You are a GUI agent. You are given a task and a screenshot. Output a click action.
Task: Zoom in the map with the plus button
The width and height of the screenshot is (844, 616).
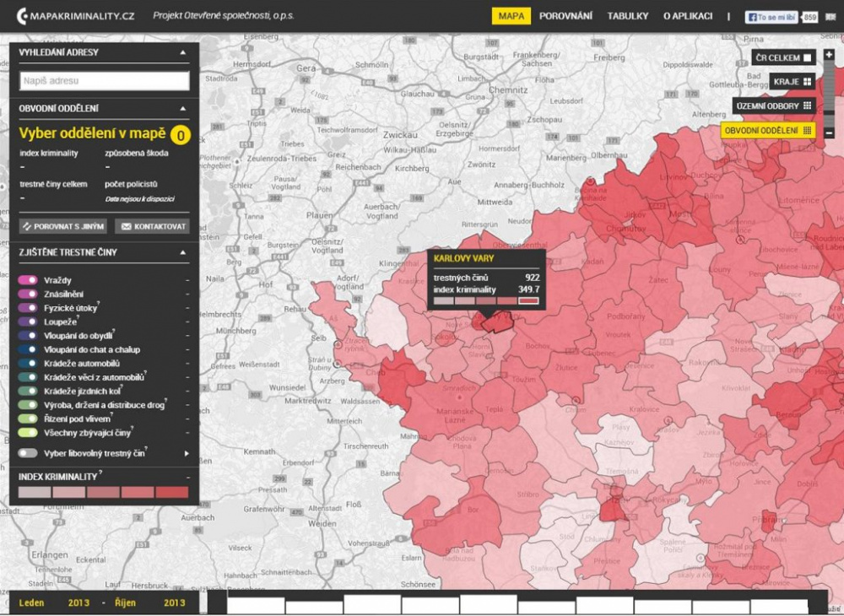829,54
